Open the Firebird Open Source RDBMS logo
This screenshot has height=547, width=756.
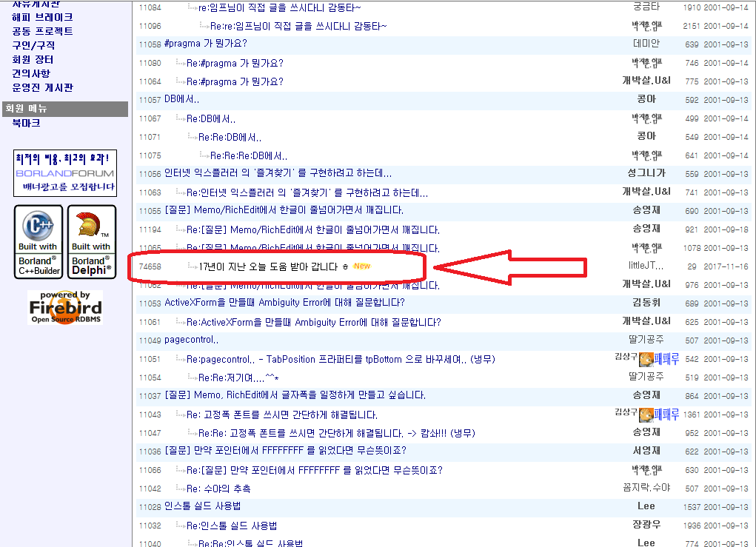click(x=65, y=307)
